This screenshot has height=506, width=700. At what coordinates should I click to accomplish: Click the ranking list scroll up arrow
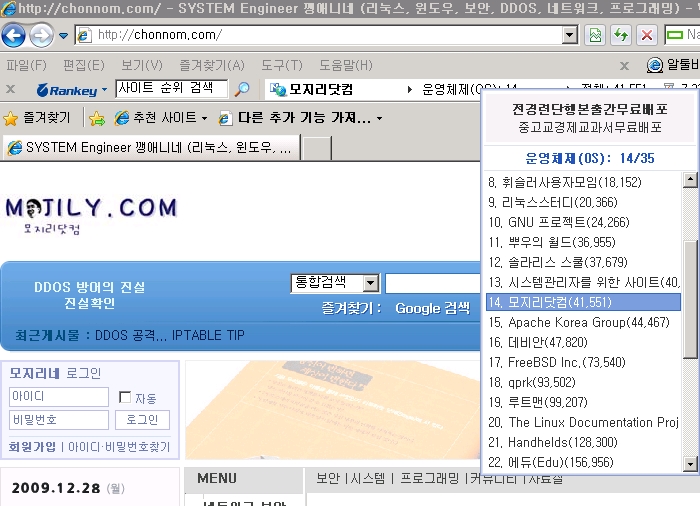690,180
